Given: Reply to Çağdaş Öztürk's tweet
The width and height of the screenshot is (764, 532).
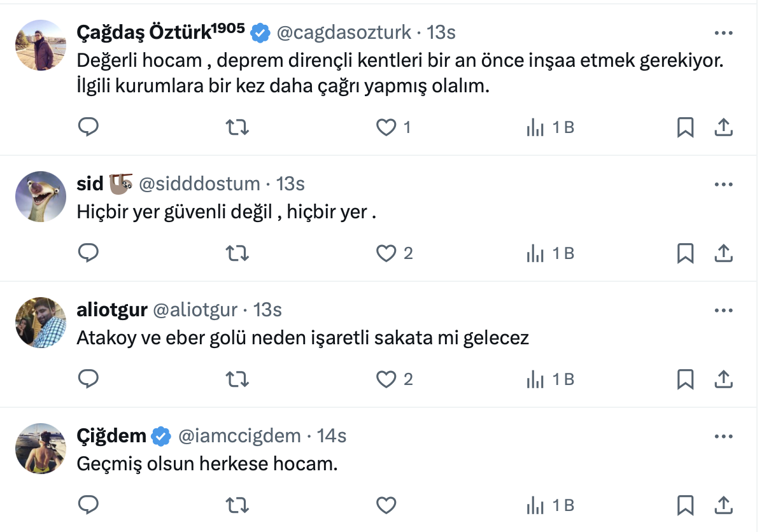Looking at the screenshot, I should pyautogui.click(x=88, y=128).
